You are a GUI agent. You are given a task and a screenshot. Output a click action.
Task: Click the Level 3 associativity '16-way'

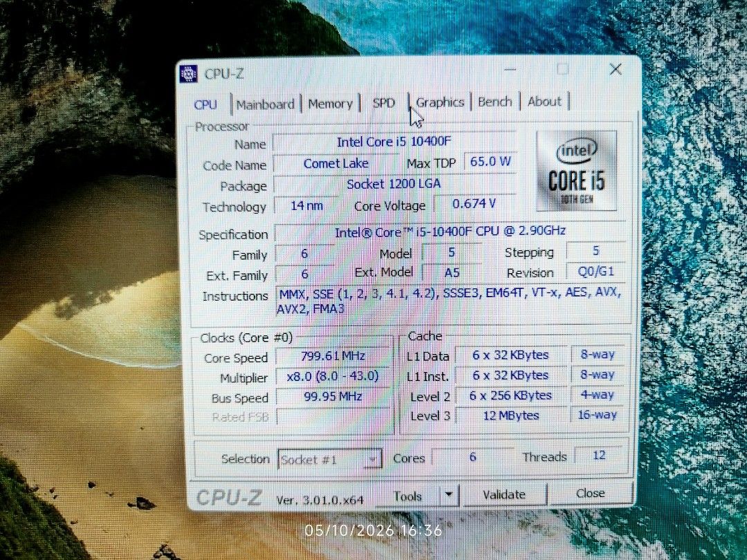coord(597,414)
